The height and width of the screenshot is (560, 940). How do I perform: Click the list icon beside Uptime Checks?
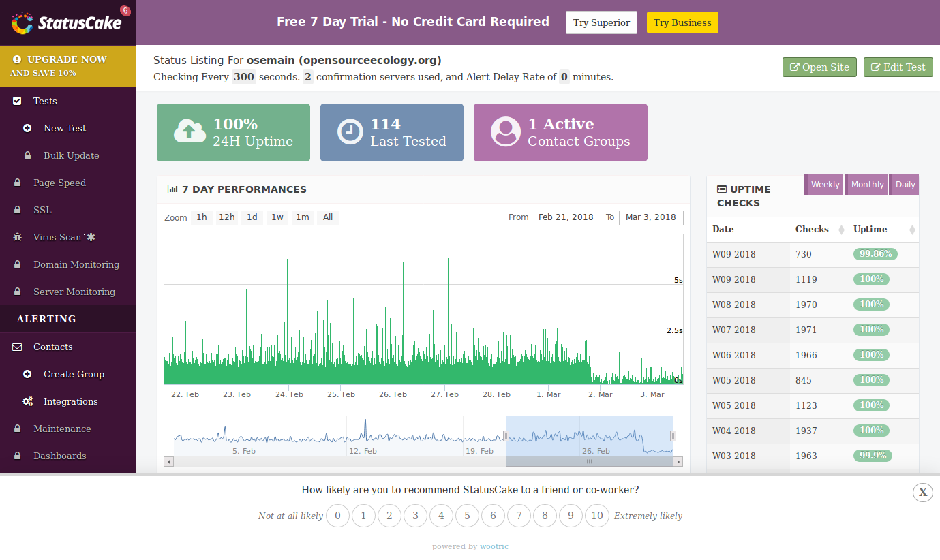(x=722, y=189)
